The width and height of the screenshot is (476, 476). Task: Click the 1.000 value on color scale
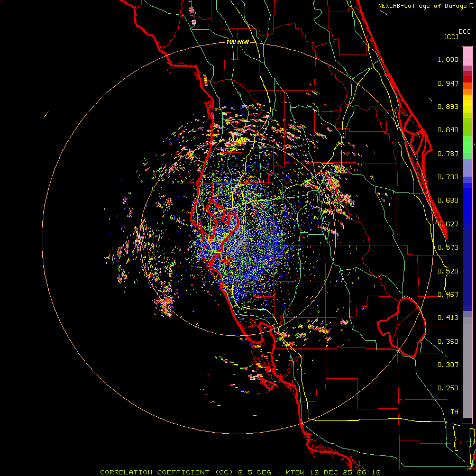pyautogui.click(x=448, y=59)
